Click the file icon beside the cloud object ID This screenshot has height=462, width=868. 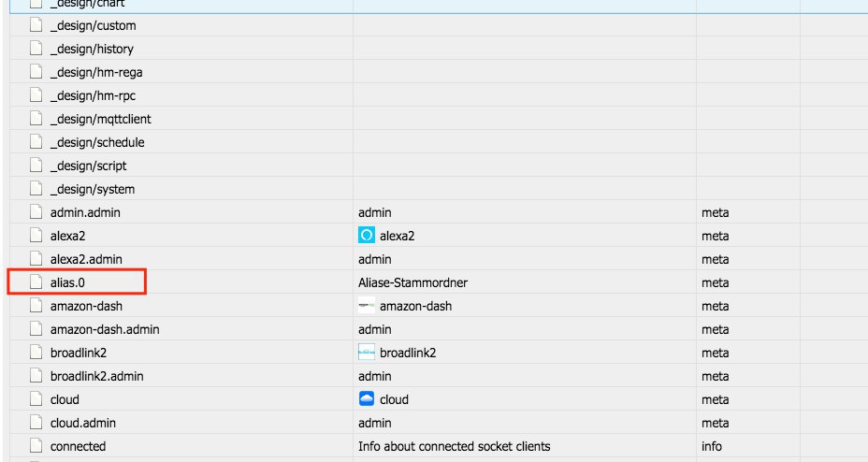(x=36, y=399)
